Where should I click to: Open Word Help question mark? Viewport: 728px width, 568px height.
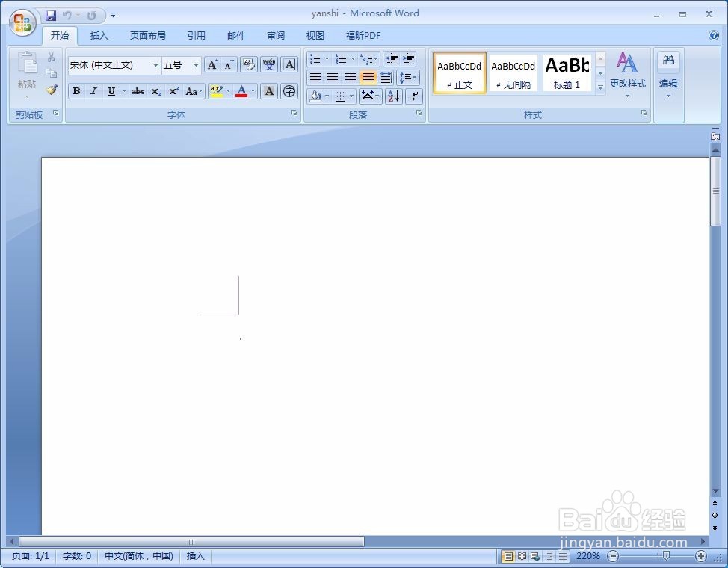[714, 35]
